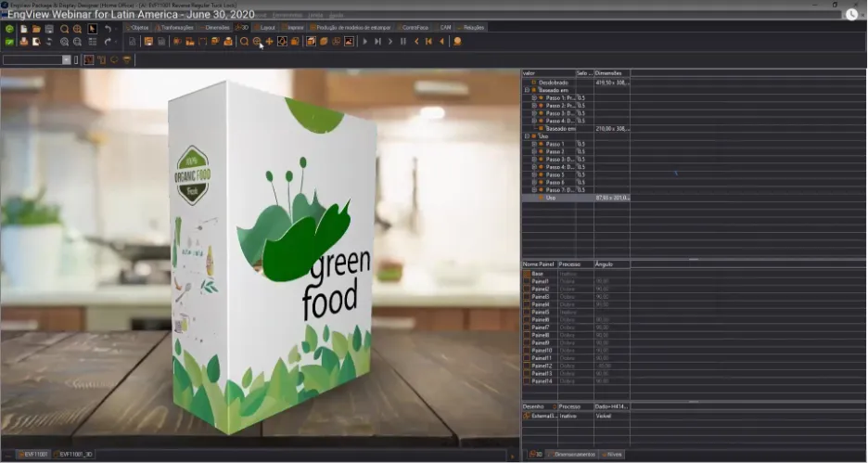Open the Relações tab
Image resolution: width=868 pixels, height=463 pixels.
[472, 27]
